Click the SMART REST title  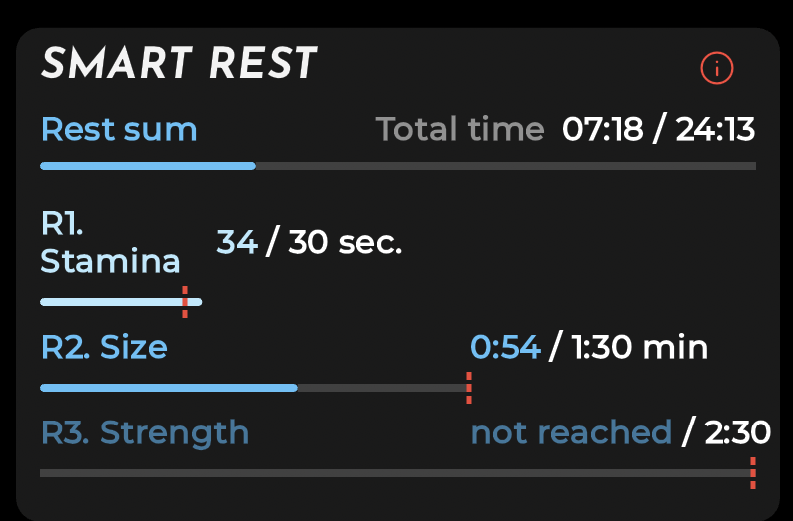(x=179, y=64)
